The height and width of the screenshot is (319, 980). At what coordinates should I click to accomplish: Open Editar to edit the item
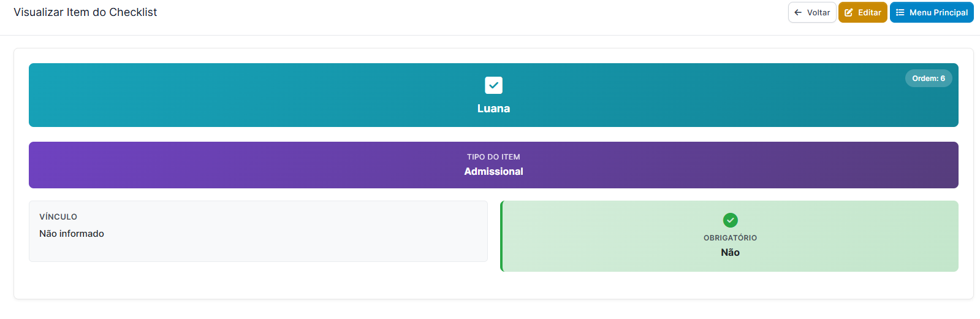[x=862, y=12]
